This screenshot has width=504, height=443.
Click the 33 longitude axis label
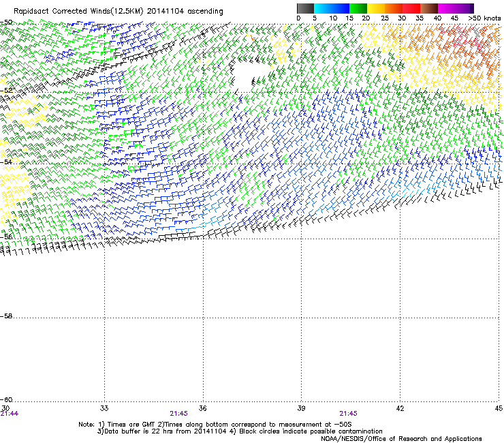[104, 408]
